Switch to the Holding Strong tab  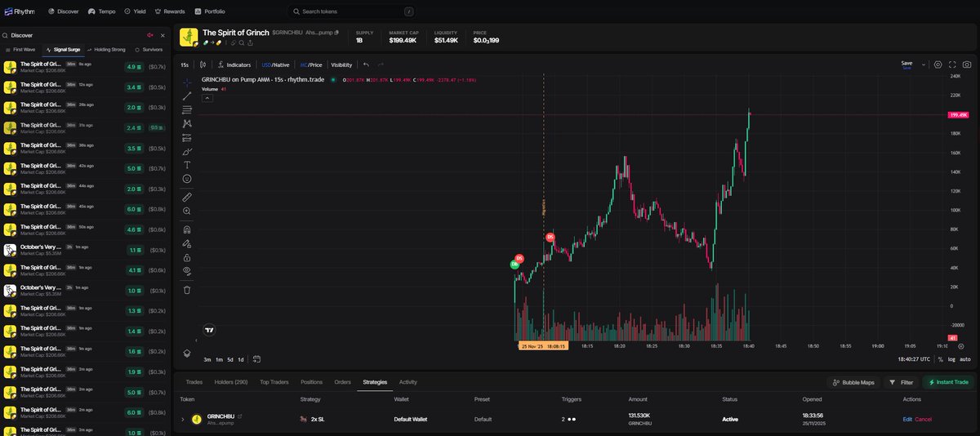point(105,49)
